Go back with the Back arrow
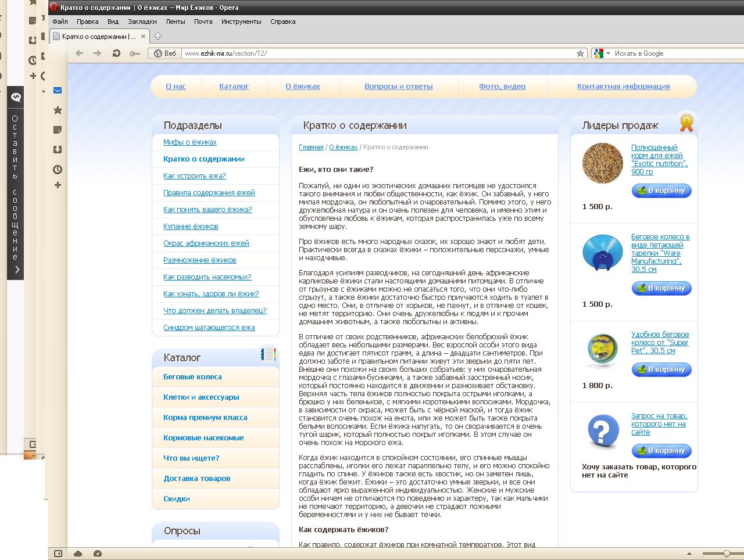744x560 pixels. (x=79, y=53)
